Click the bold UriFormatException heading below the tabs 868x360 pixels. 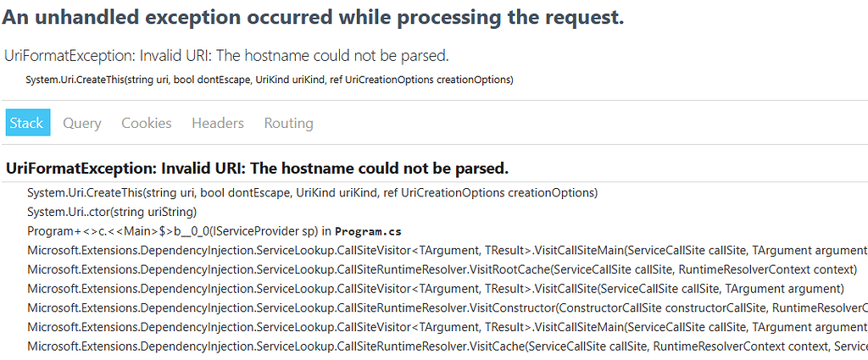point(257,167)
